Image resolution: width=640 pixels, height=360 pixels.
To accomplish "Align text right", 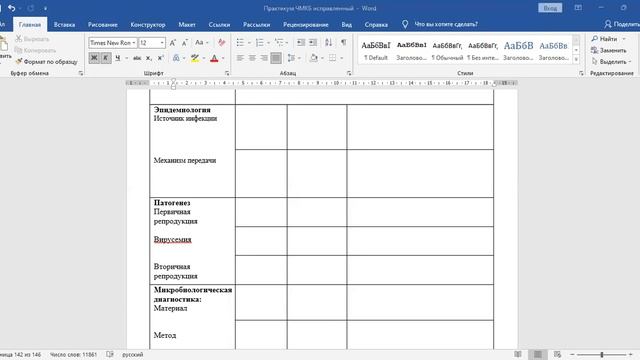I will point(264,58).
